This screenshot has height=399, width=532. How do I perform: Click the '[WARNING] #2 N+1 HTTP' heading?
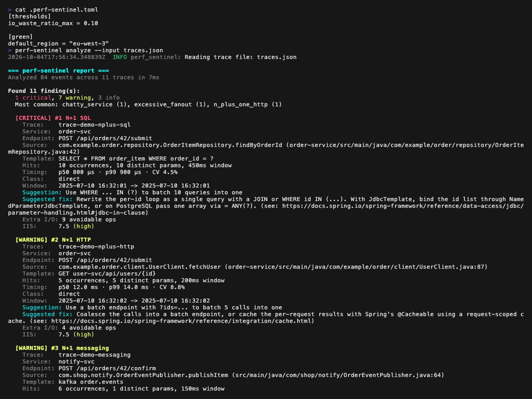[53, 240]
